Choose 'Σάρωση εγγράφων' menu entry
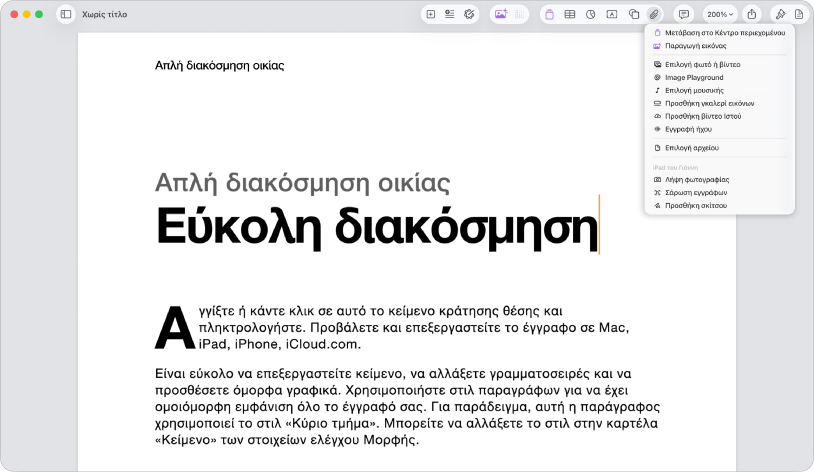The width and height of the screenshot is (814, 473). coord(720,193)
